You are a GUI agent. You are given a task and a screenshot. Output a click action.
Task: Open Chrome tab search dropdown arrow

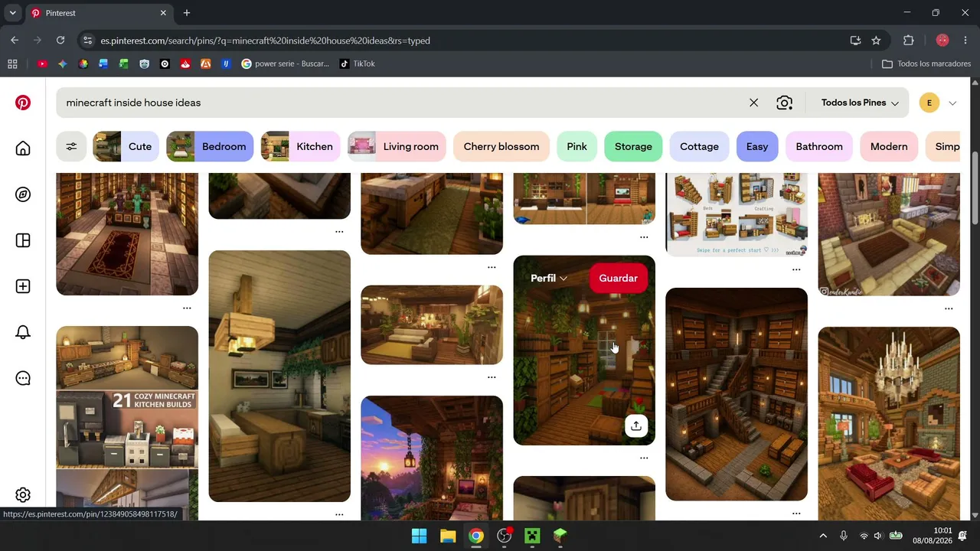click(x=13, y=13)
